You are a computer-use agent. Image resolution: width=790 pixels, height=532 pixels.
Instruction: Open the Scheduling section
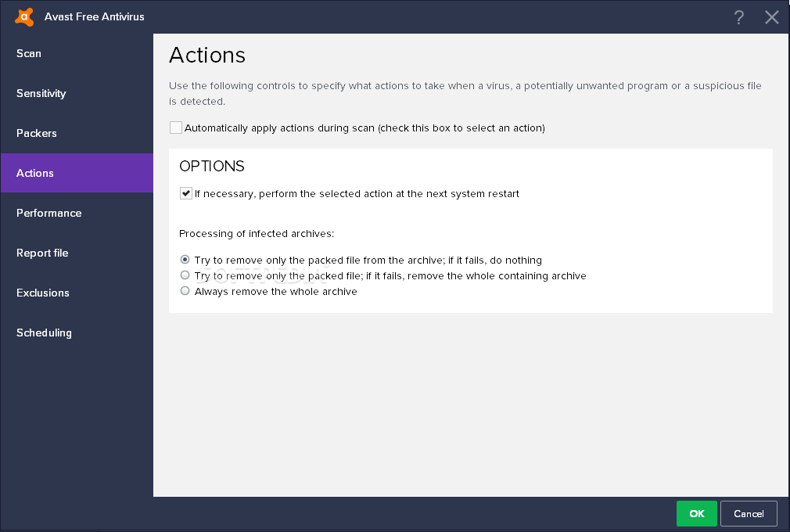(x=44, y=332)
